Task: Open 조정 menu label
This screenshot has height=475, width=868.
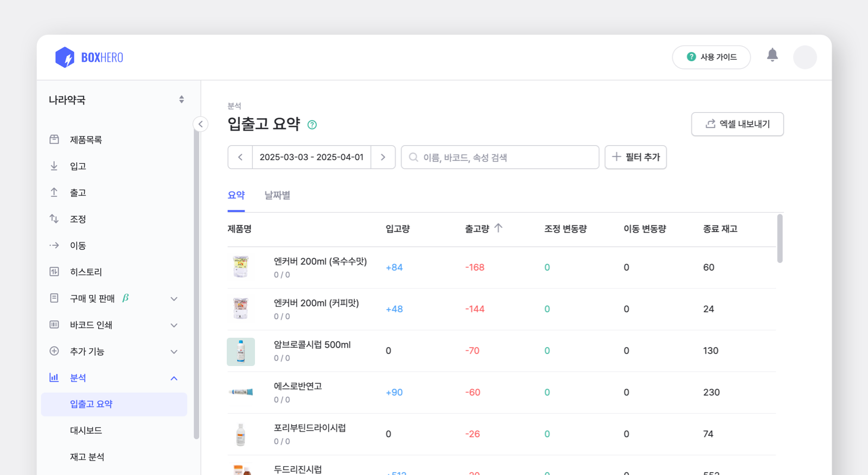Action: (x=78, y=219)
